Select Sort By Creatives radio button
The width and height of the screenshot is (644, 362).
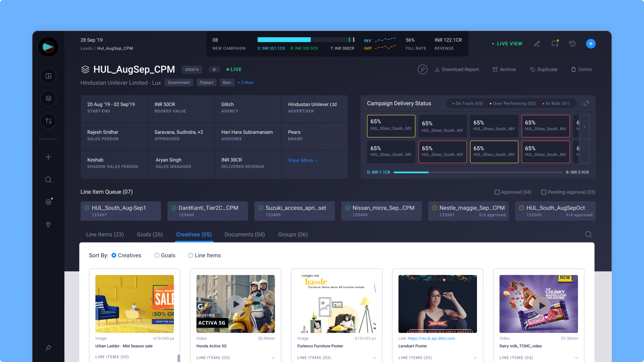click(x=114, y=255)
